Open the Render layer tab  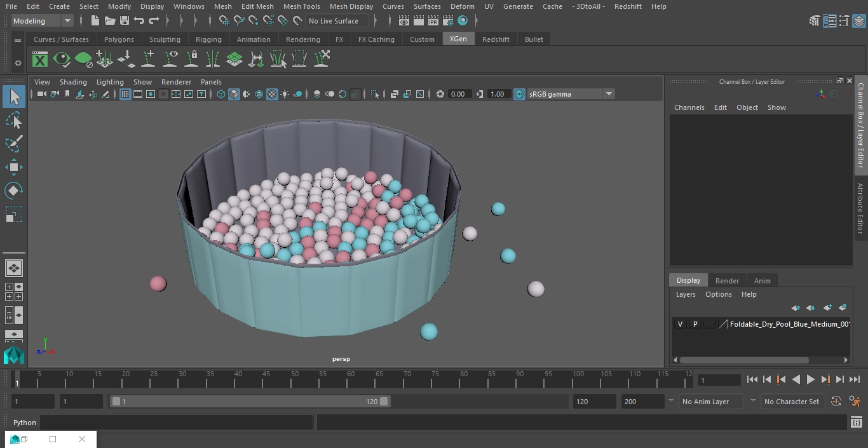727,281
